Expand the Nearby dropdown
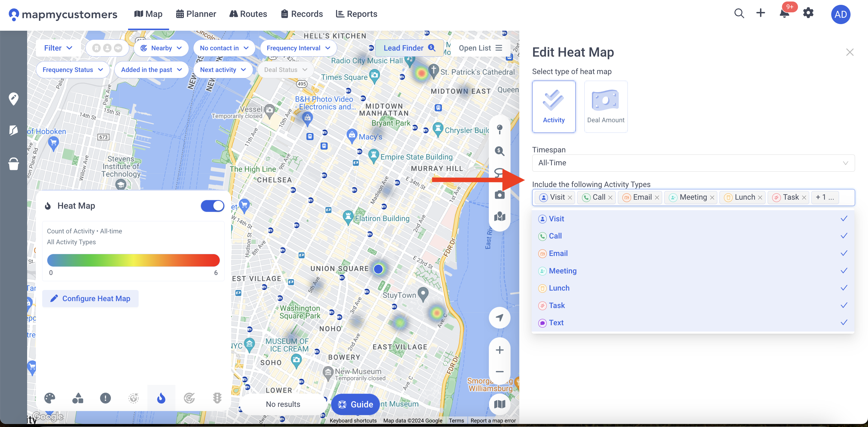This screenshot has height=427, width=868. pos(161,48)
